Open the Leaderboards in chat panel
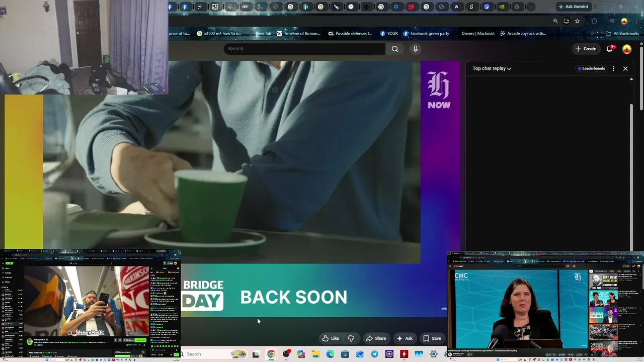Viewport: 644px width, 362px height. click(x=591, y=68)
